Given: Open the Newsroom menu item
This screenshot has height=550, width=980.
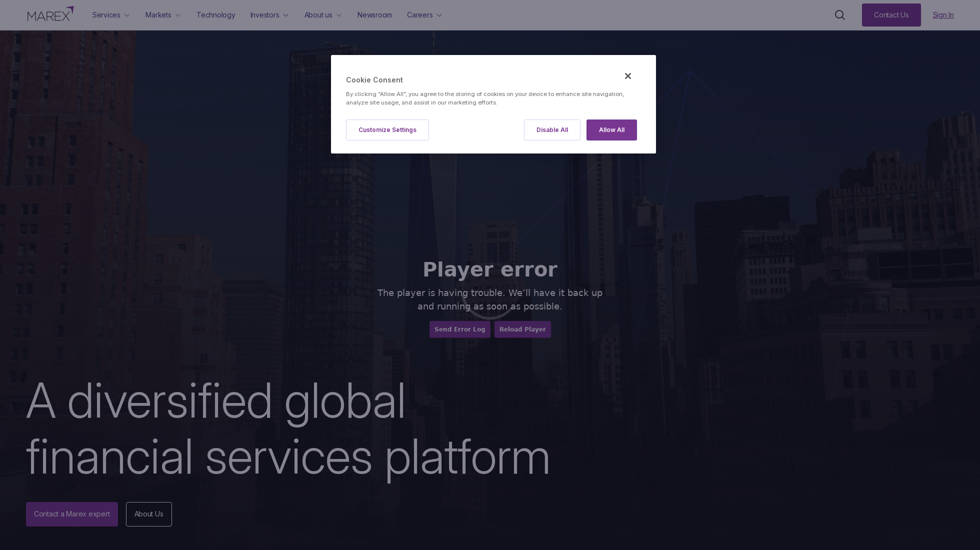Looking at the screenshot, I should (x=374, y=15).
